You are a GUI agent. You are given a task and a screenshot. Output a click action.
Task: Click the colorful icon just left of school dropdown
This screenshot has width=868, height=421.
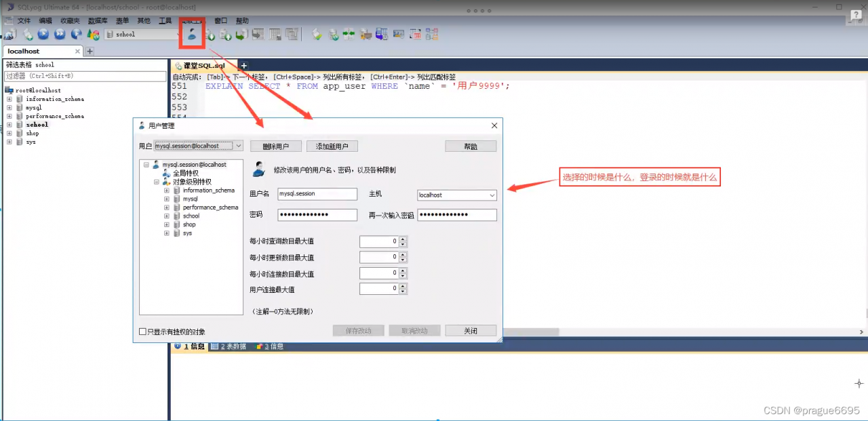93,34
